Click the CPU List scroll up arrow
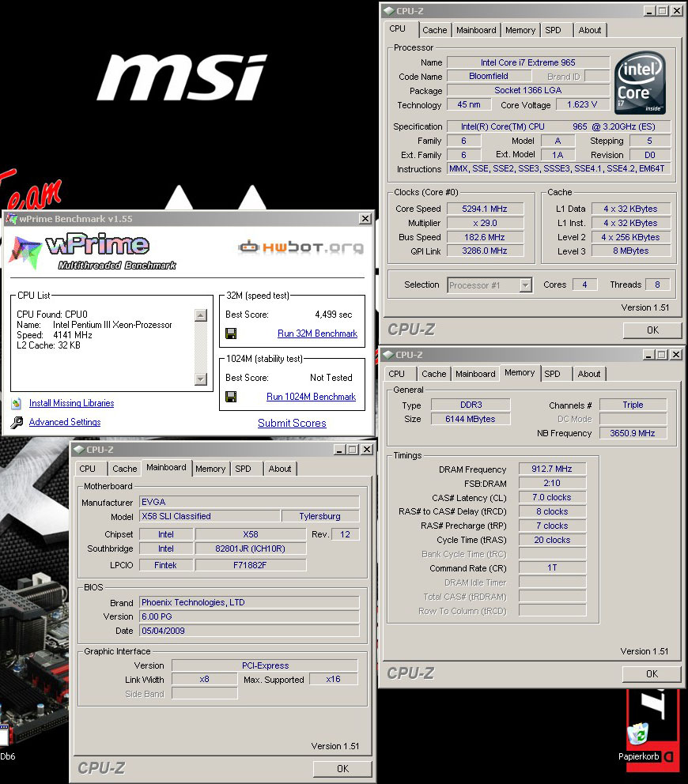 (x=201, y=315)
